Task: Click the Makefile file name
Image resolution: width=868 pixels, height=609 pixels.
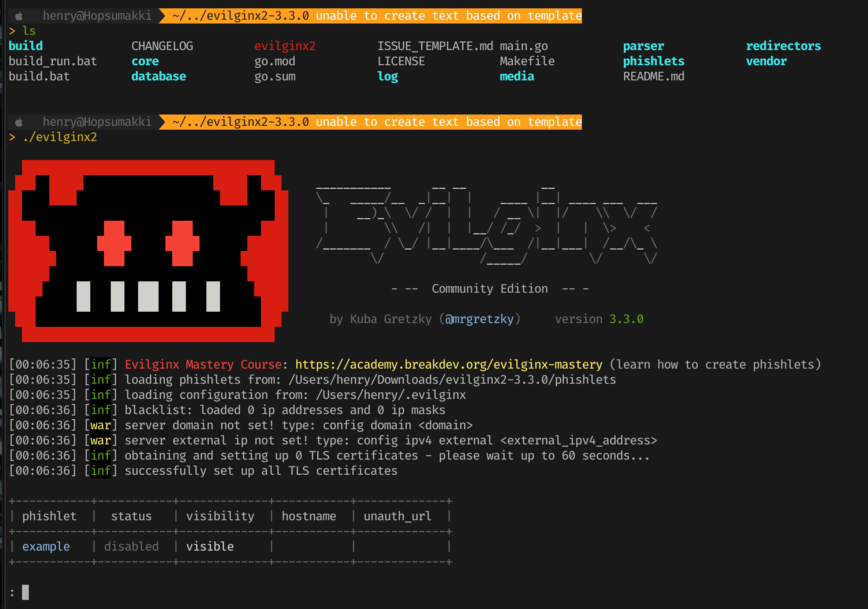Action: point(527,61)
